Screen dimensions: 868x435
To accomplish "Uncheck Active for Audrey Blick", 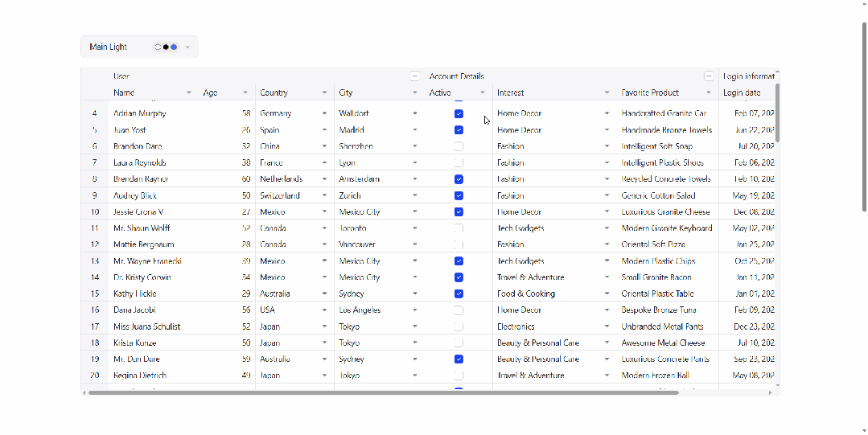I will [459, 195].
